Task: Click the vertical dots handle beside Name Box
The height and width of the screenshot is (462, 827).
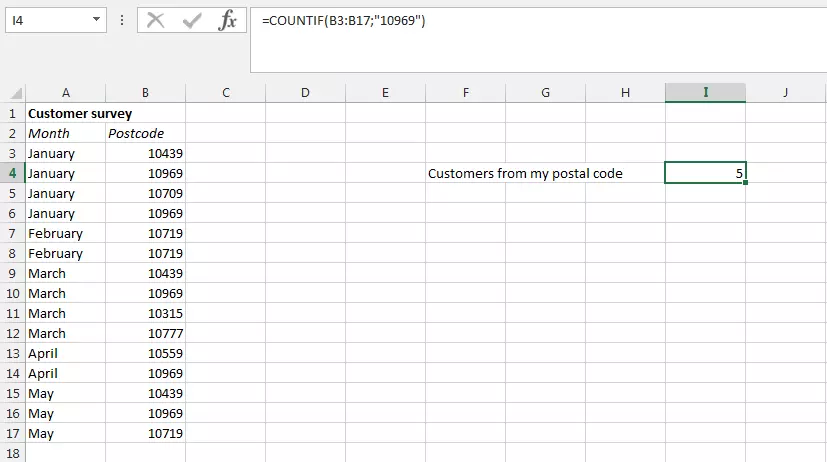Action: 123,20
